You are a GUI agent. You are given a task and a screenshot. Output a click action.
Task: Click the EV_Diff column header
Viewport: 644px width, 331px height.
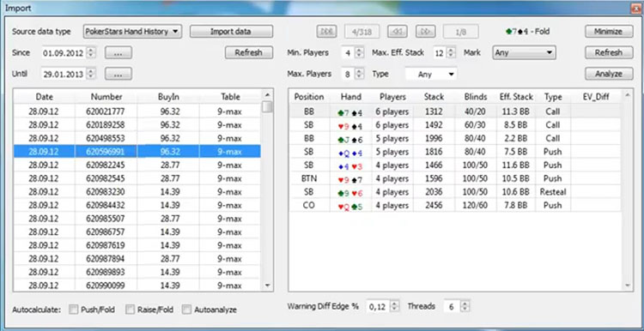(x=596, y=97)
